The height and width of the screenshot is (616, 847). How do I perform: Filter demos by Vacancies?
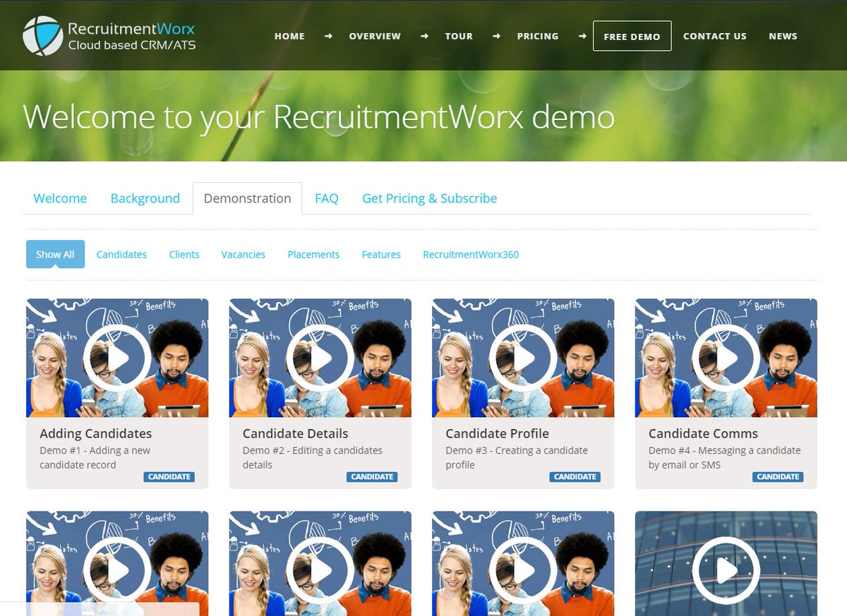(x=244, y=254)
